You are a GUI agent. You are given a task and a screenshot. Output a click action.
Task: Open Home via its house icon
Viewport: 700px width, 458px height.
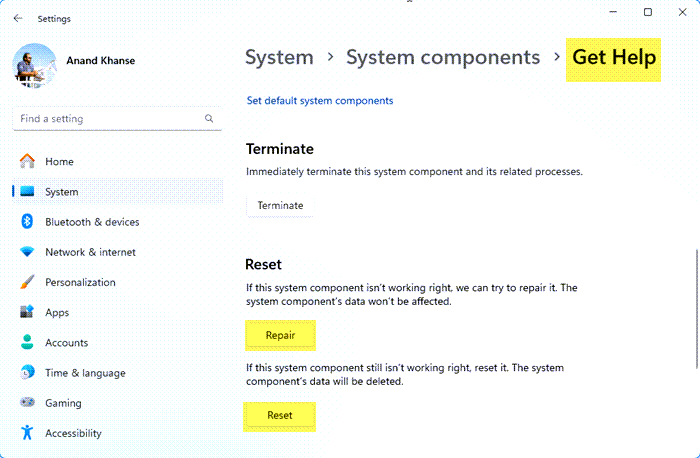[x=27, y=162]
